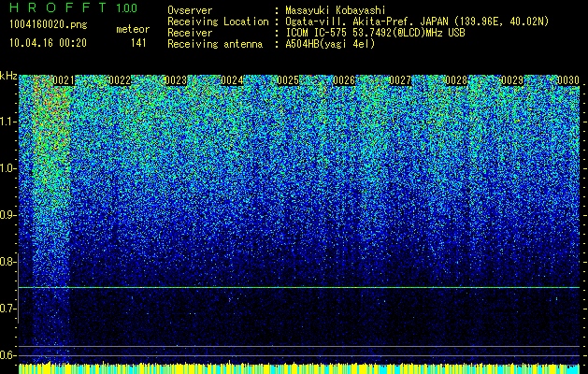Click the 1.0 frequency axis label

(8, 168)
